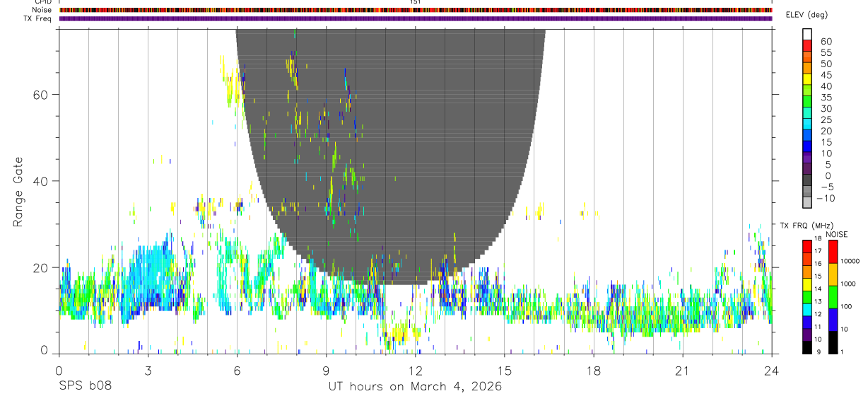
Task: Click the '50' label in the ELEV legend
Action: [826, 64]
